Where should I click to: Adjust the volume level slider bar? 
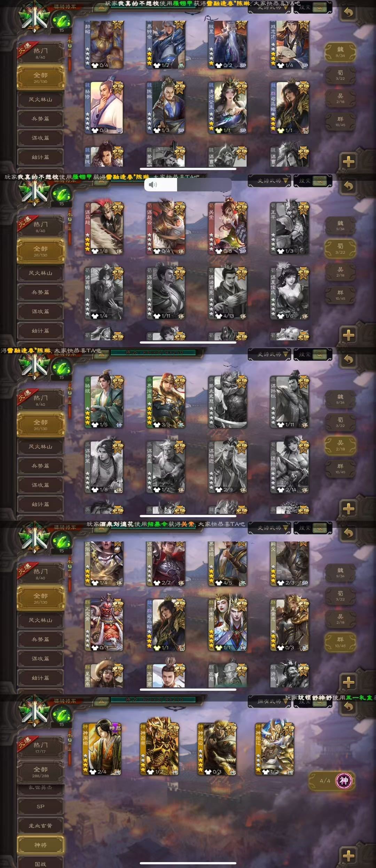point(188,185)
